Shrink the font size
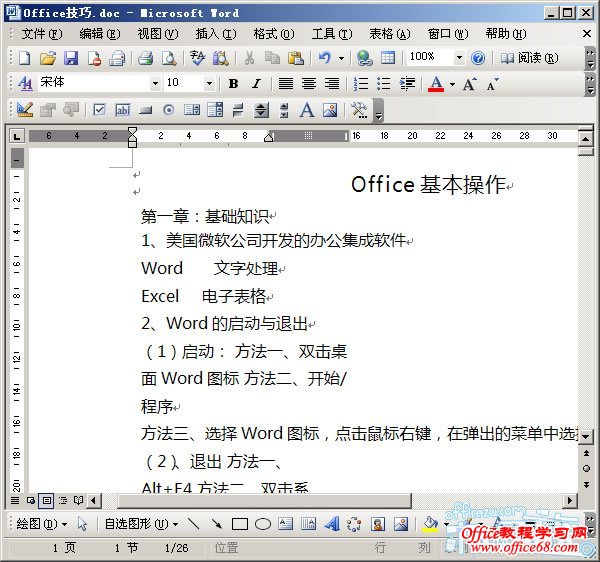600x562 pixels. click(492, 84)
